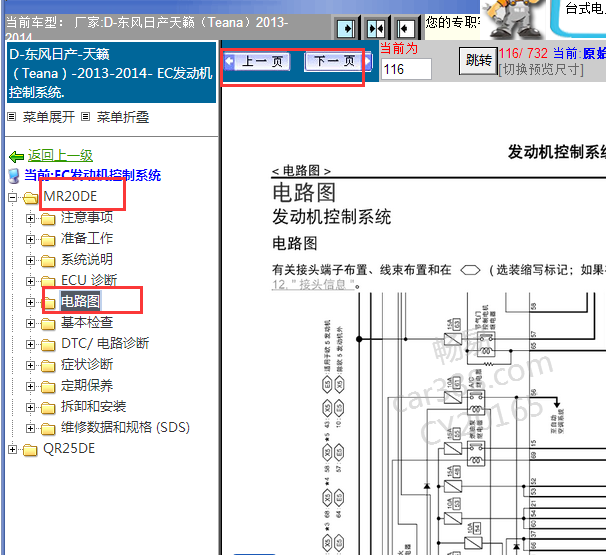Viewport: 606px width, 555px height.
Task: Click 切换预览尺寸 link
Action: tap(541, 70)
